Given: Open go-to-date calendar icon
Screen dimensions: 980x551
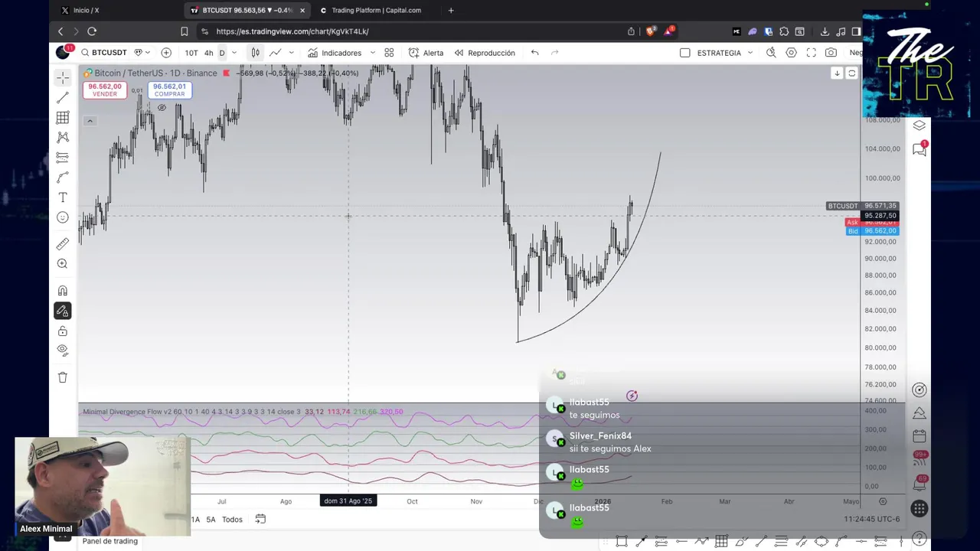Looking at the screenshot, I should click(x=260, y=520).
